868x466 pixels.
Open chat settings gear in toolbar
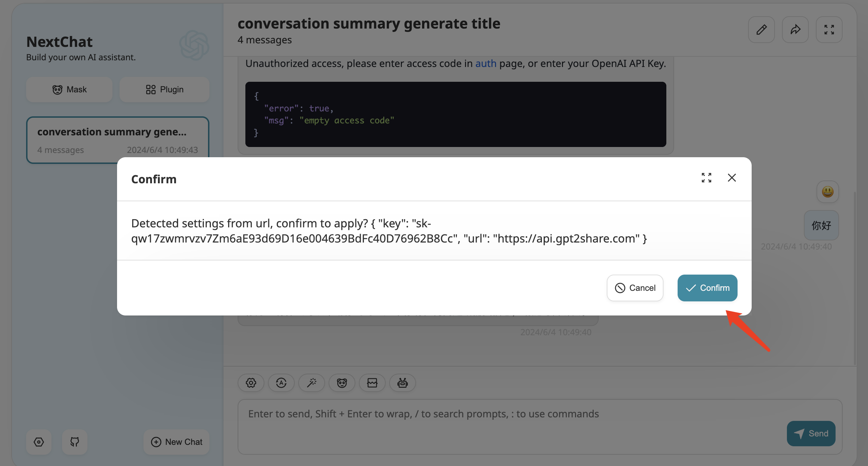click(251, 383)
